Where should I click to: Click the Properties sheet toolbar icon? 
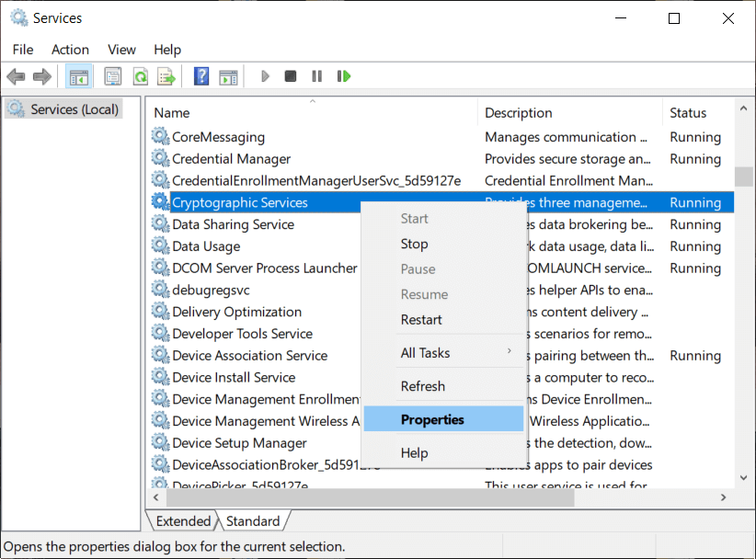point(113,76)
